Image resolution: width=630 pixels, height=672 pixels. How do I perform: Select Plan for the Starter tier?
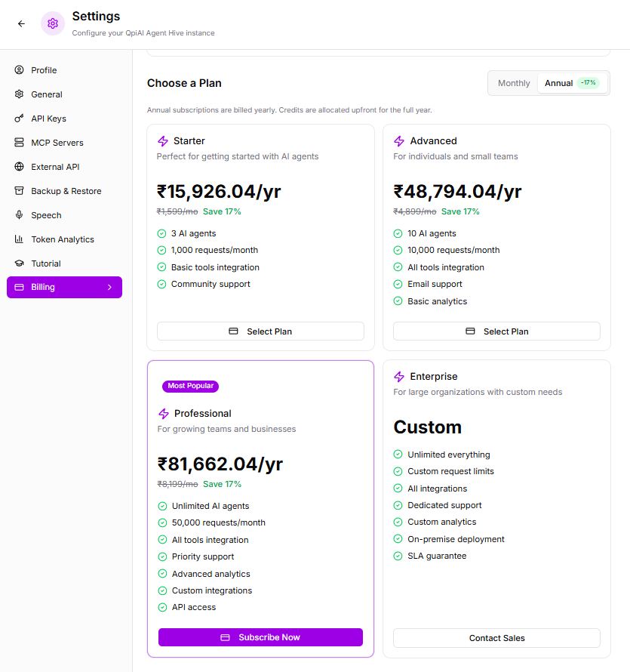(260, 331)
